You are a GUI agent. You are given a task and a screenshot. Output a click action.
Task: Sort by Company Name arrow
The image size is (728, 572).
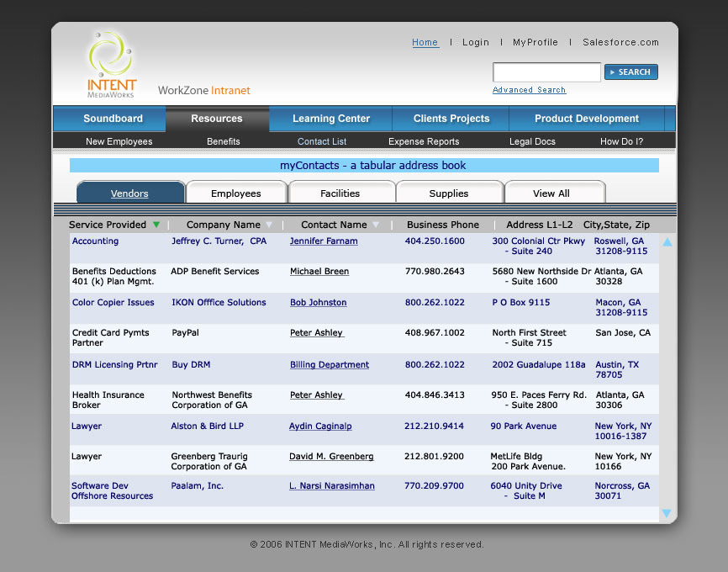coord(269,225)
